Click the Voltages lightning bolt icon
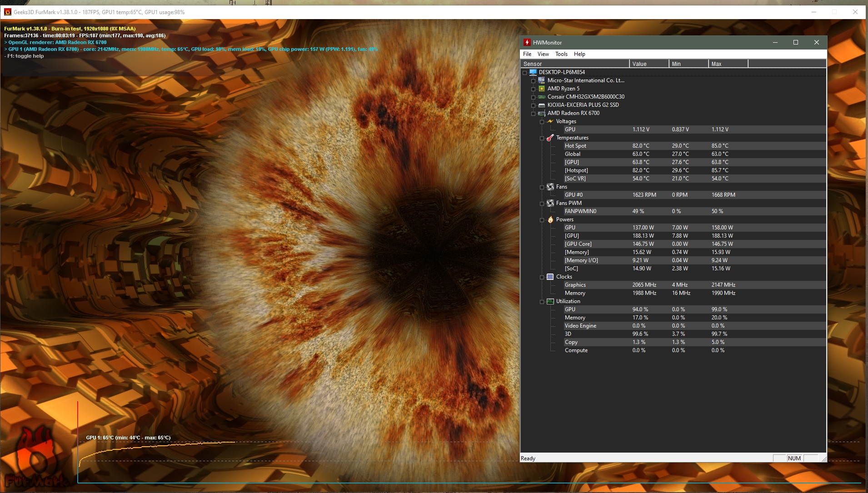The width and height of the screenshot is (868, 493). [x=550, y=121]
